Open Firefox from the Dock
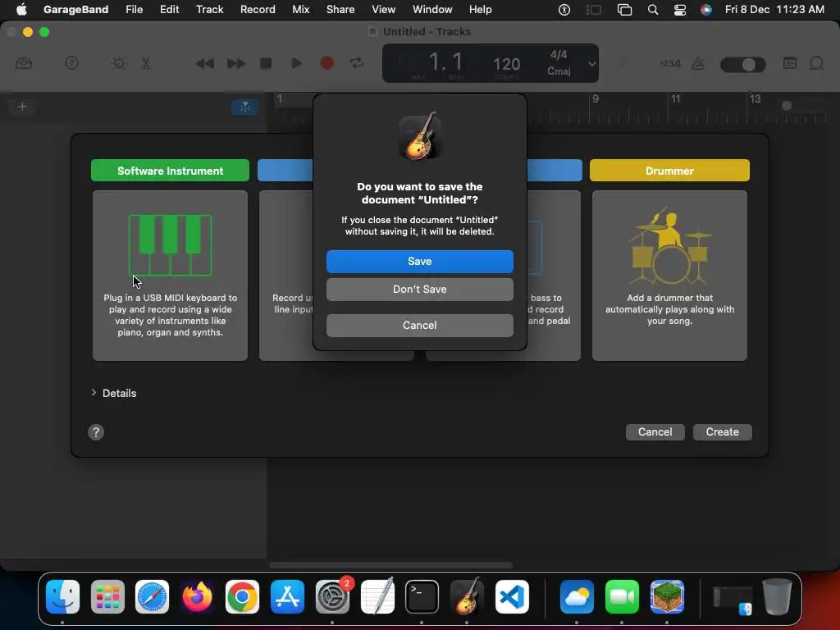 [x=197, y=597]
